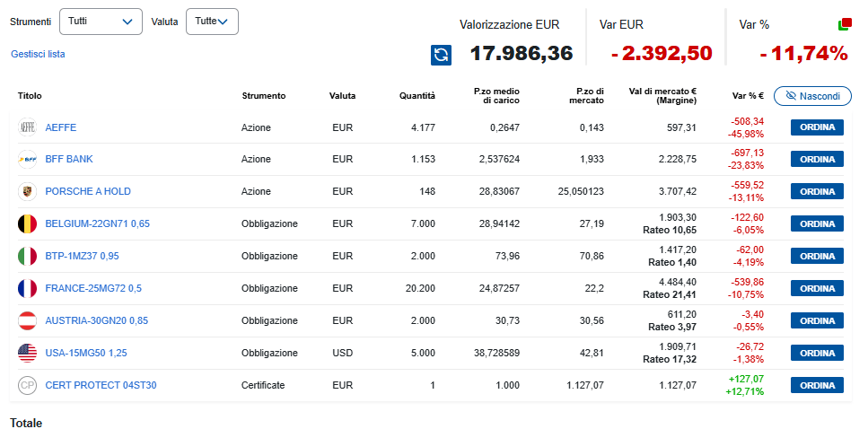The image size is (868, 429).
Task: Click AEFFE quantity 4.177
Action: tap(424, 127)
